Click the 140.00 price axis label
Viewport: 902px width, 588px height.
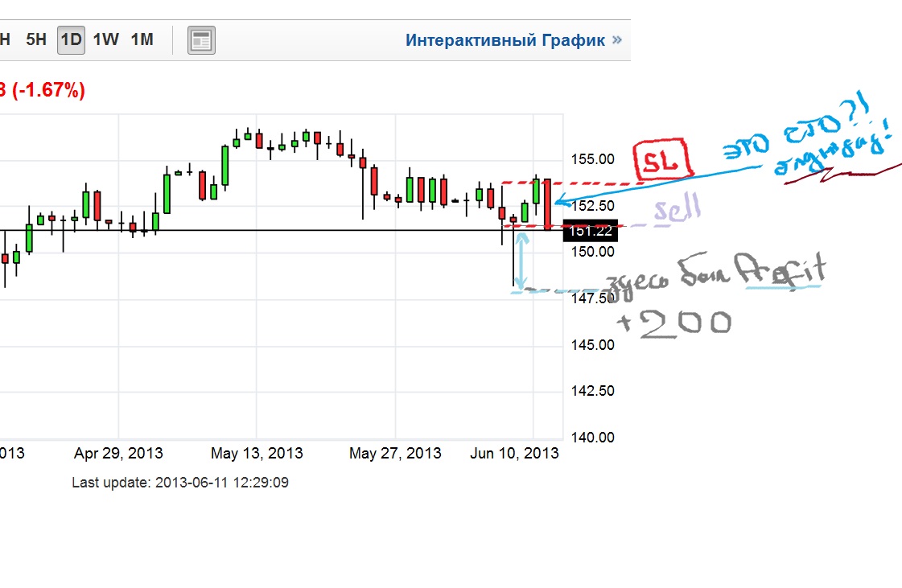(x=592, y=438)
